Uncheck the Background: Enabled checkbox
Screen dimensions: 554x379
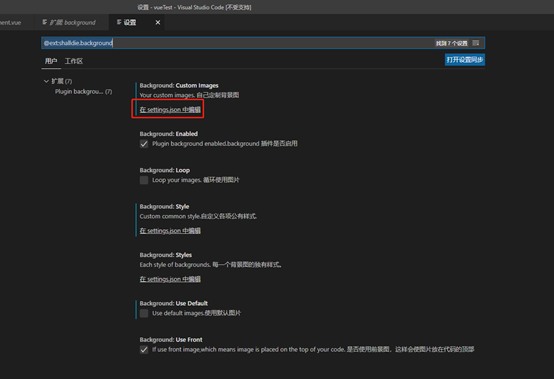point(144,144)
